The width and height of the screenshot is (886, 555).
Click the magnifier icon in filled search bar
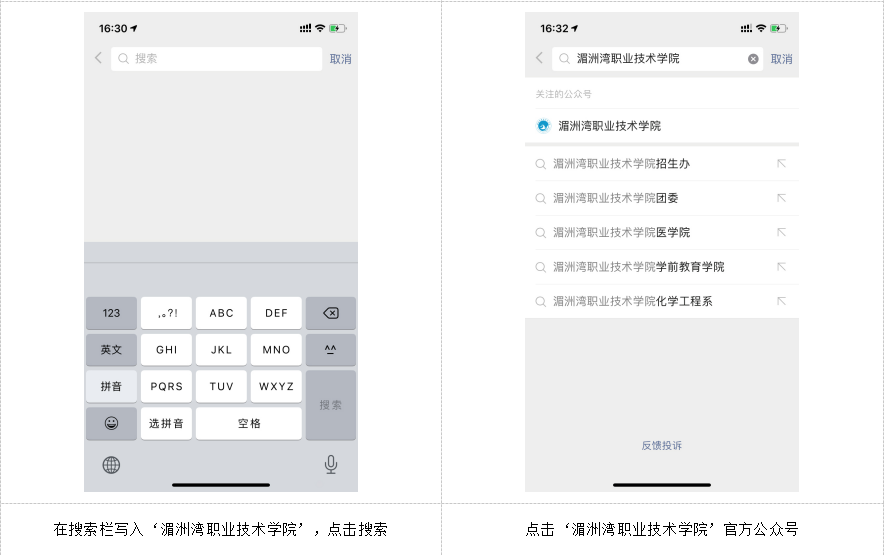[564, 59]
